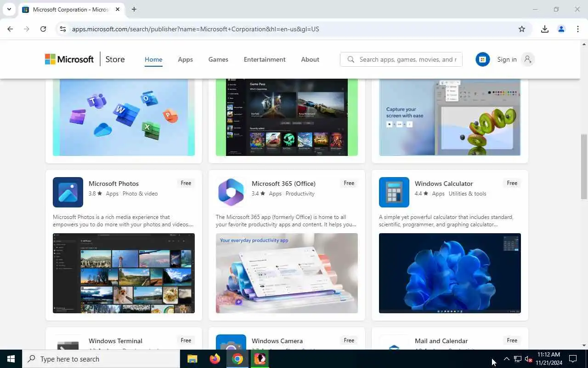Open the Microsoft 365 (Office) title link

[x=283, y=184]
